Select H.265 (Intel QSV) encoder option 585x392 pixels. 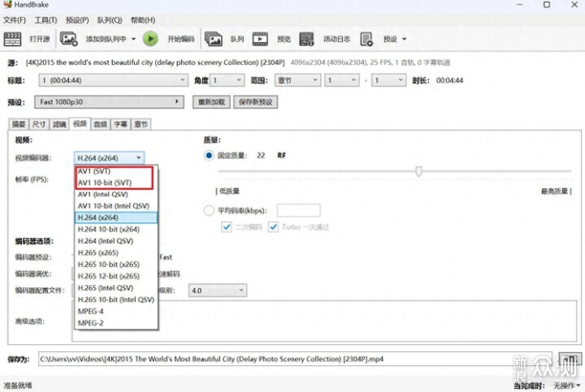coord(116,287)
